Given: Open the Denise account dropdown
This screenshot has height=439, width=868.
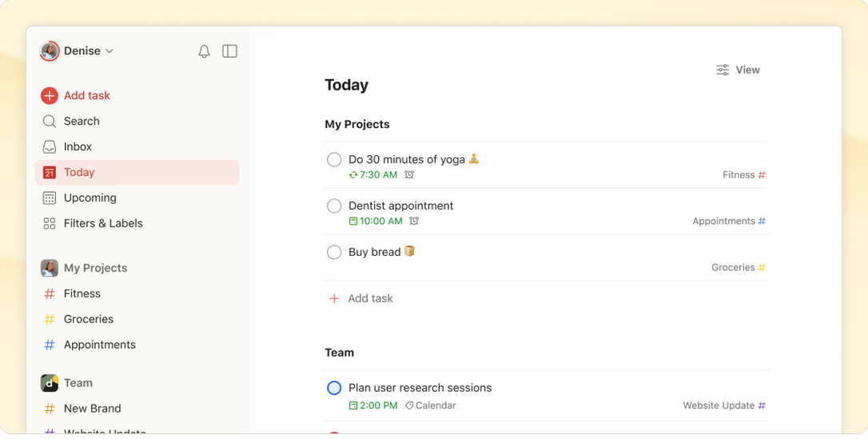Looking at the screenshot, I should [x=77, y=51].
